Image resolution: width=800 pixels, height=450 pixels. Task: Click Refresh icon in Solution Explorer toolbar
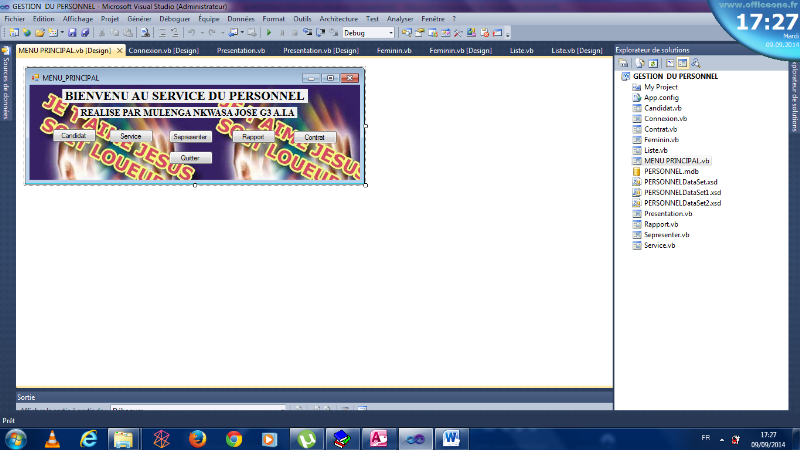point(653,63)
